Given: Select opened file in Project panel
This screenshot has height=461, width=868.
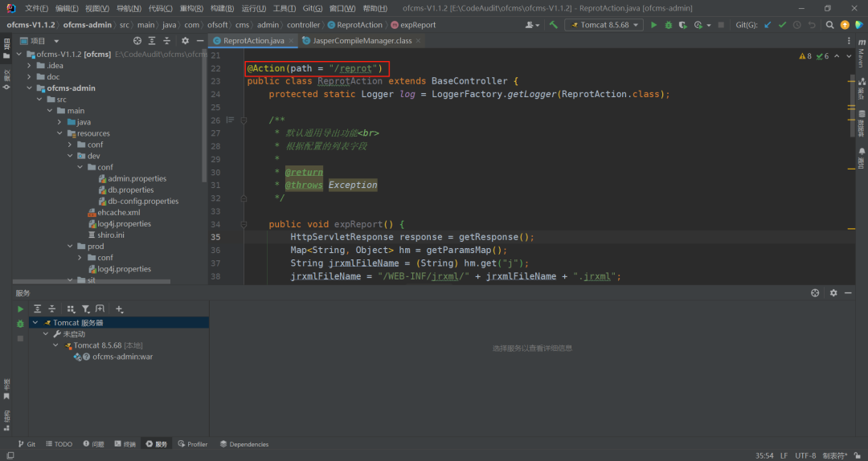Looking at the screenshot, I should (137, 41).
